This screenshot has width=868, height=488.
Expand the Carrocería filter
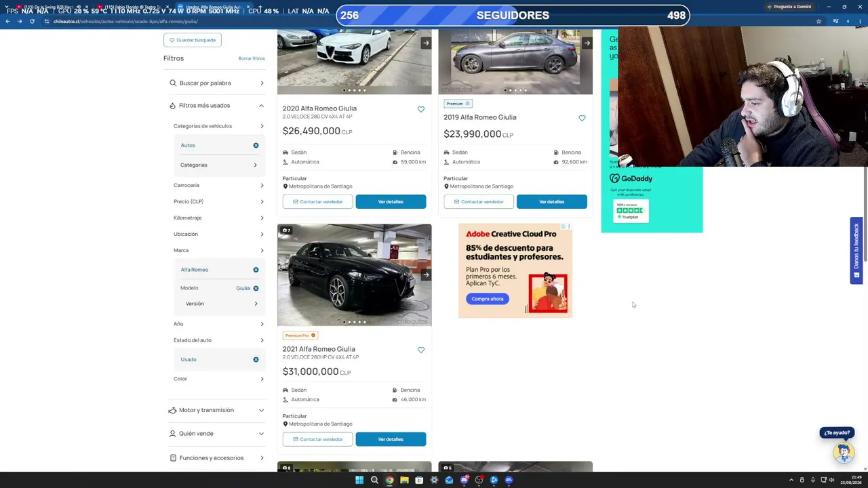(x=218, y=185)
